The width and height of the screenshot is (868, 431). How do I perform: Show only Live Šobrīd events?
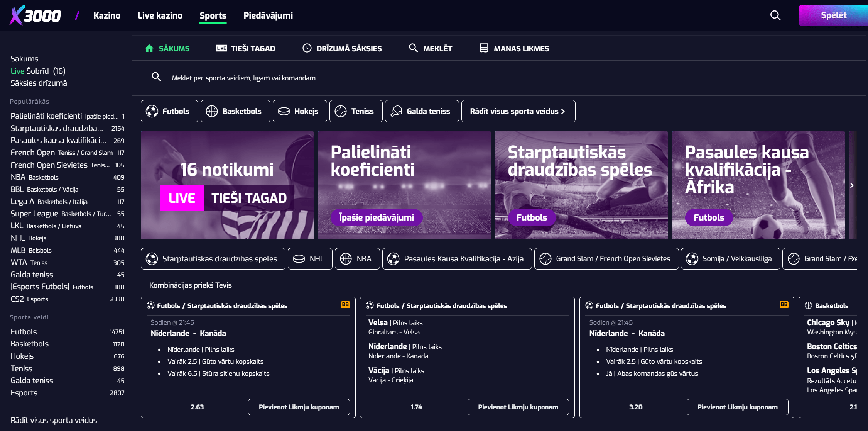tap(37, 71)
